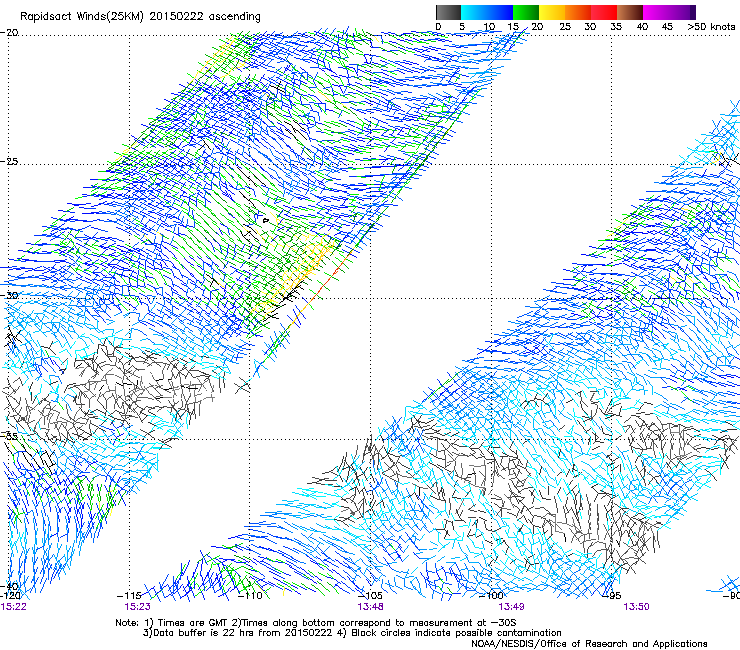Viewport: 740px width, 650px height.
Task: Click the red 30-35 knots legend segment
Action: [604, 12]
